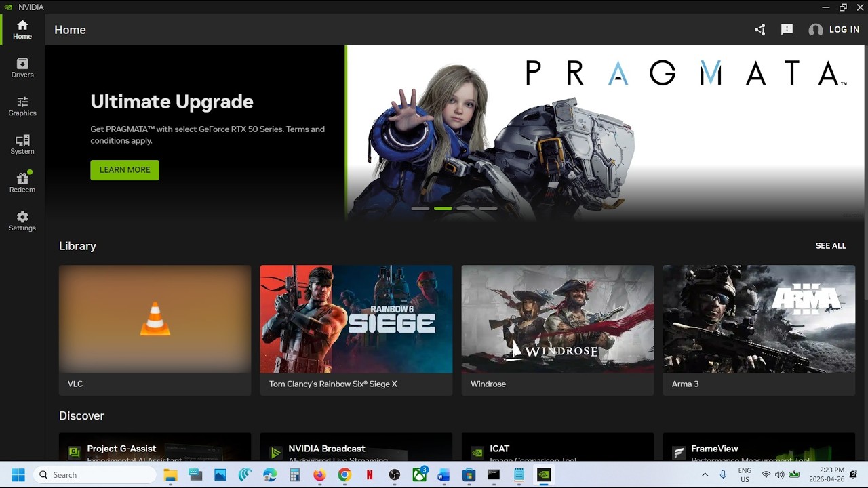868x488 pixels.
Task: Click the page vertical scrollbar
Action: [866, 173]
